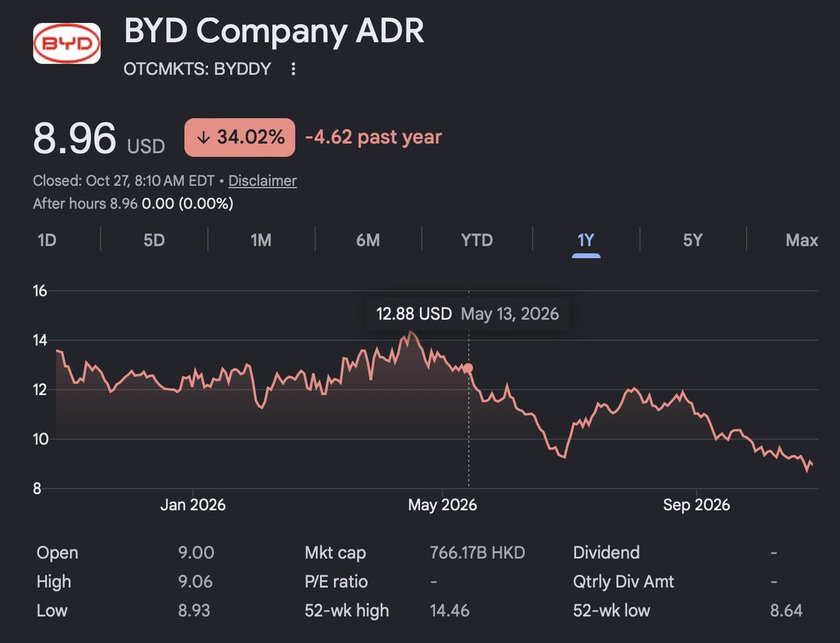Click the 12 y-axis label
840x643 pixels.
coord(41,389)
